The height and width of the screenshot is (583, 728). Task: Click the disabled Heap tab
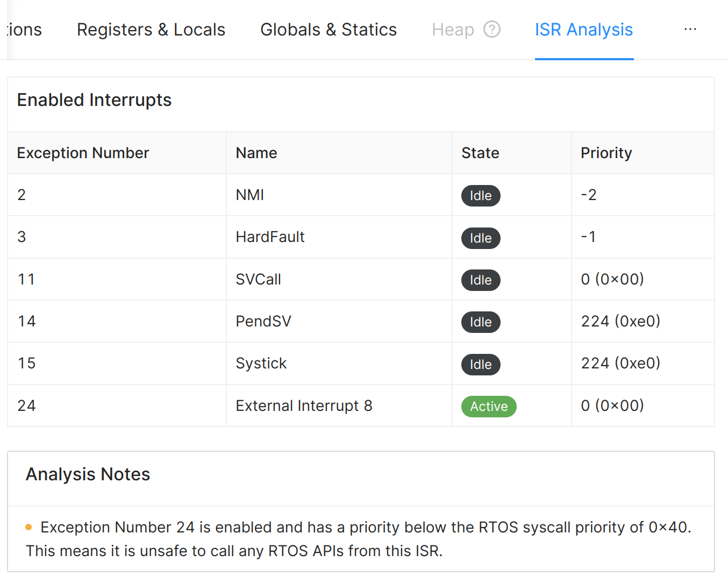(x=453, y=30)
